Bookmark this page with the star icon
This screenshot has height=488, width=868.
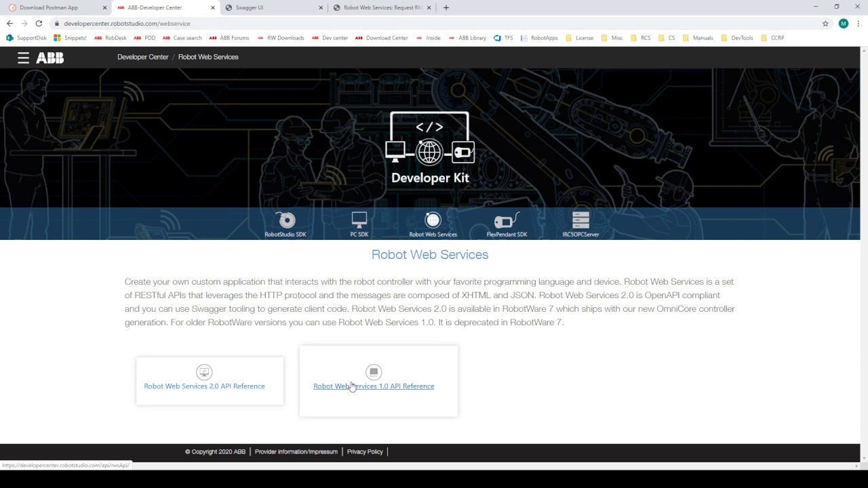coord(825,23)
